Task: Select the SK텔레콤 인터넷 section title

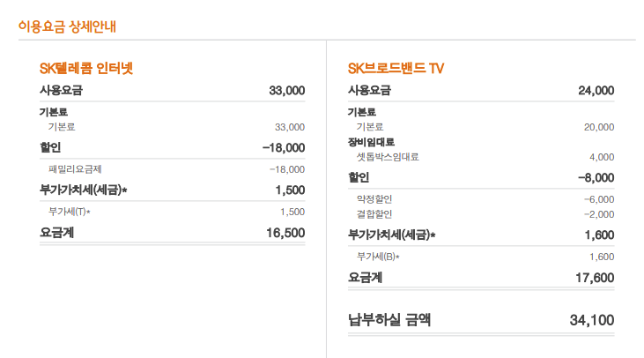Action: (x=86, y=68)
